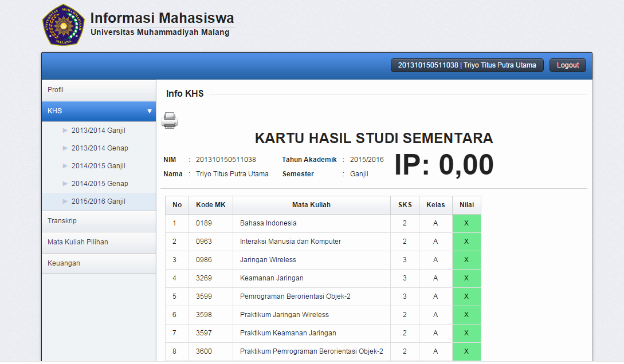Click the Nama value in the KHS card
The image size is (624, 364).
click(233, 174)
